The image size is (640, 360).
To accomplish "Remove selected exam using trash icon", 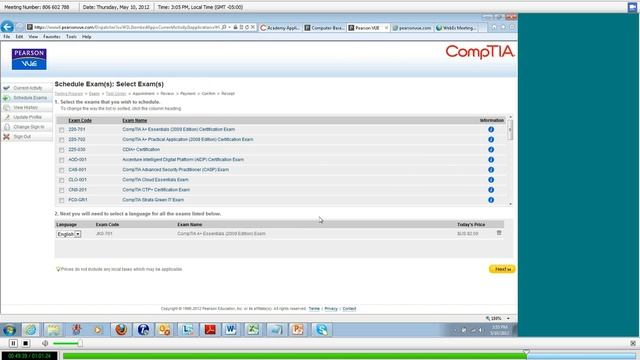I will pyautogui.click(x=499, y=233).
